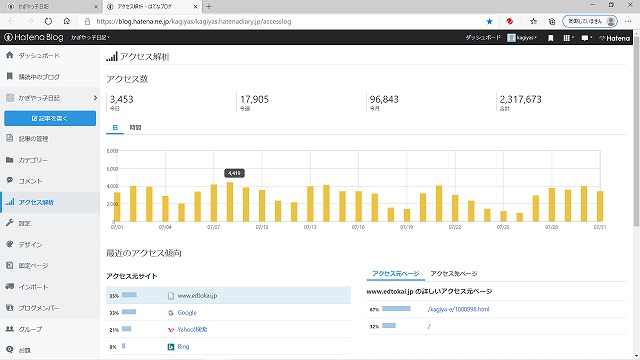Click the blue 記事を書く button
The image size is (640, 360).
50,118
